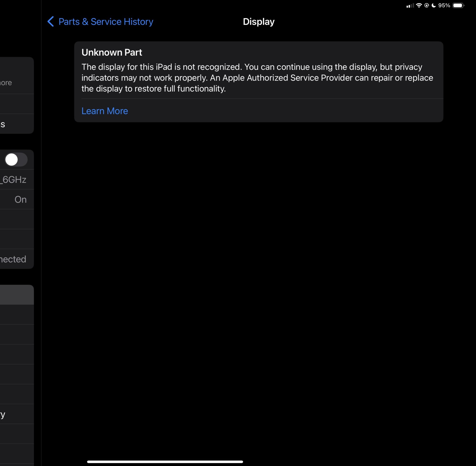The height and width of the screenshot is (466, 476).
Task: Tap the Unknown Part heading
Action: pos(112,52)
